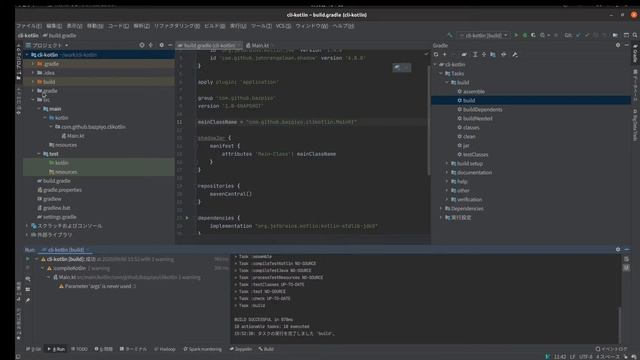Select the clean Gradle task
640x360 pixels.
click(x=469, y=136)
